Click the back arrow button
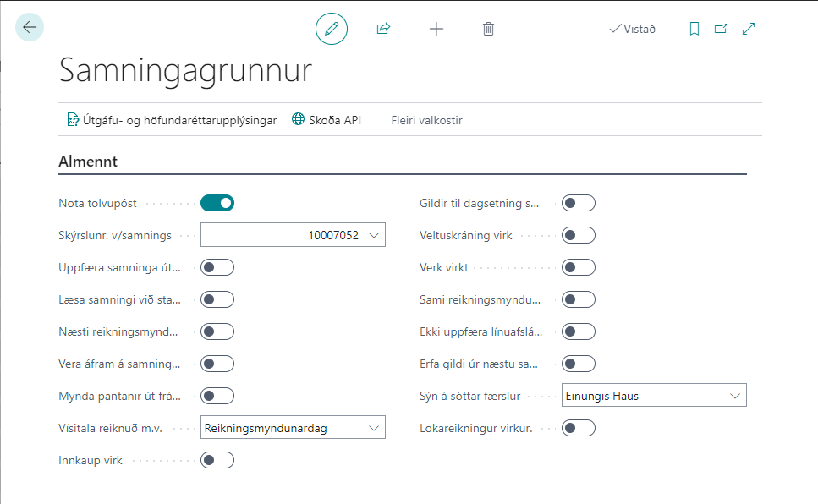The width and height of the screenshot is (818, 504). tap(30, 28)
